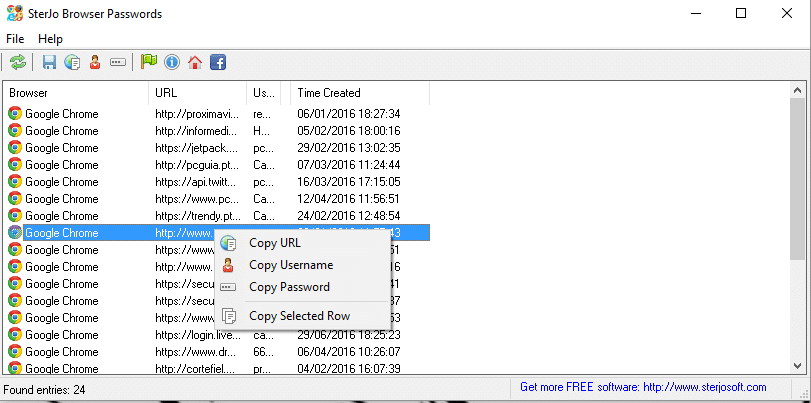The width and height of the screenshot is (811, 403).
Task: Click Chrome icon in pcguia.pt row
Action: [15, 165]
